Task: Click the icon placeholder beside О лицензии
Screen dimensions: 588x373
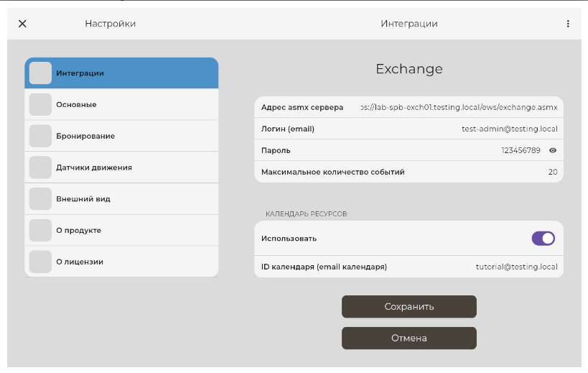Action: tap(40, 262)
